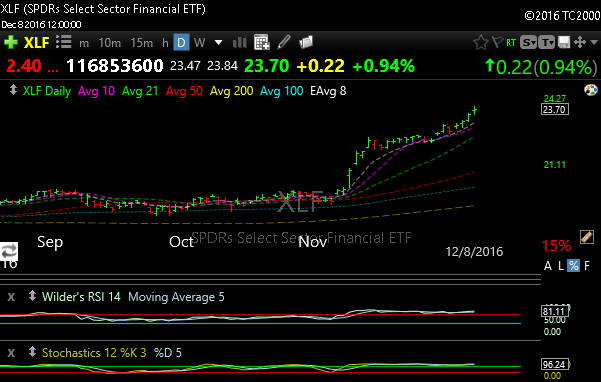The height and width of the screenshot is (382, 601).
Task: Select the hourly 'h' timeframe
Action: coord(165,43)
